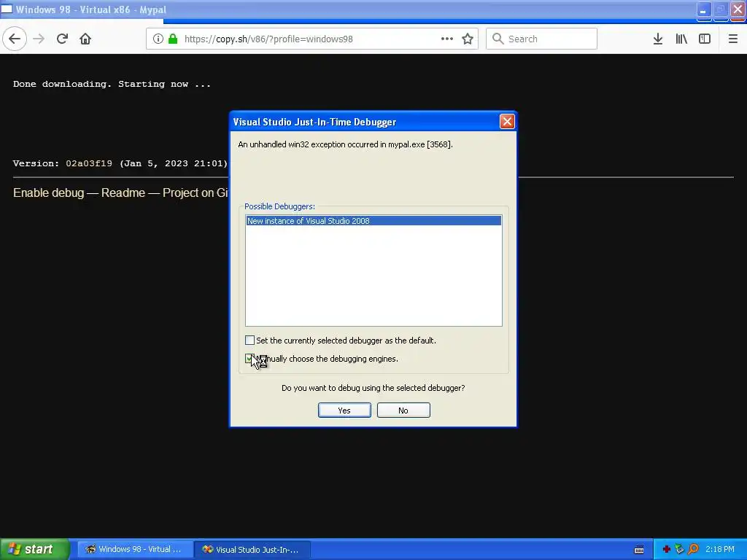Click the red cross tray icon
This screenshot has width=747, height=560.
(x=667, y=550)
